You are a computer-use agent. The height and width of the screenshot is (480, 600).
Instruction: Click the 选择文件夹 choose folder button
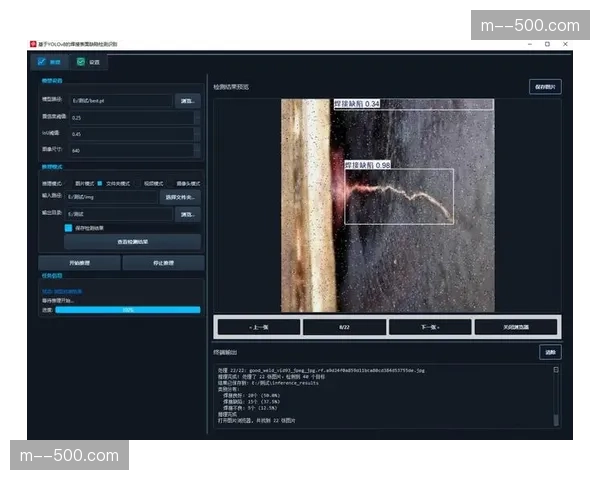pyautogui.click(x=180, y=197)
